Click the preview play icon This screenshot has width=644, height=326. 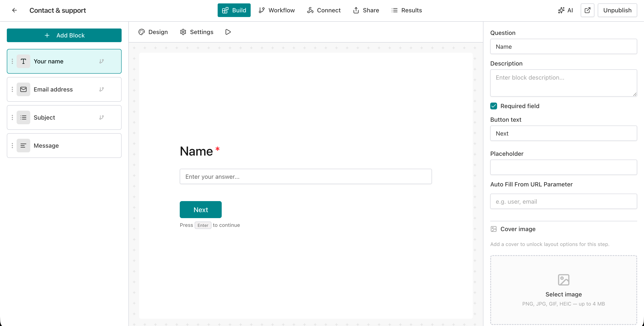pyautogui.click(x=228, y=32)
